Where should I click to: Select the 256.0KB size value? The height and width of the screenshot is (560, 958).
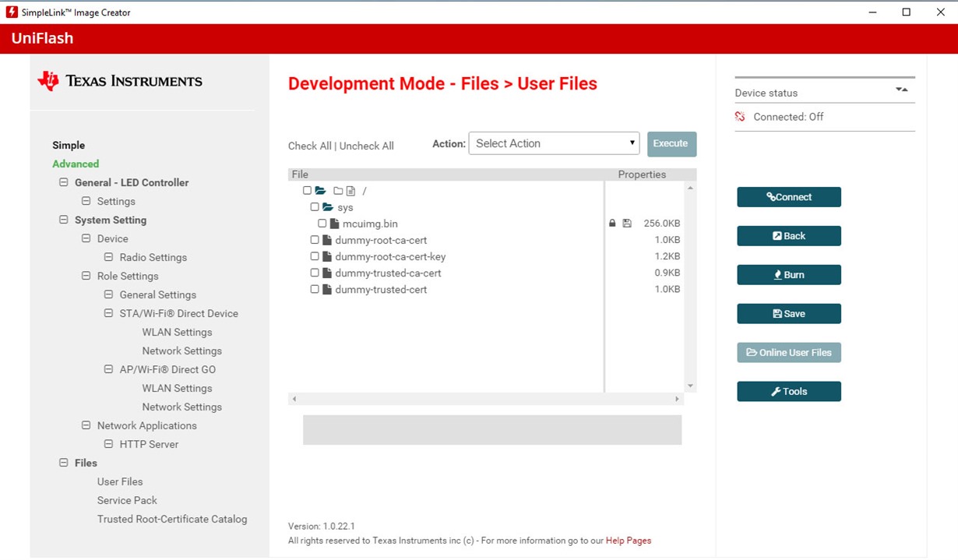click(662, 224)
